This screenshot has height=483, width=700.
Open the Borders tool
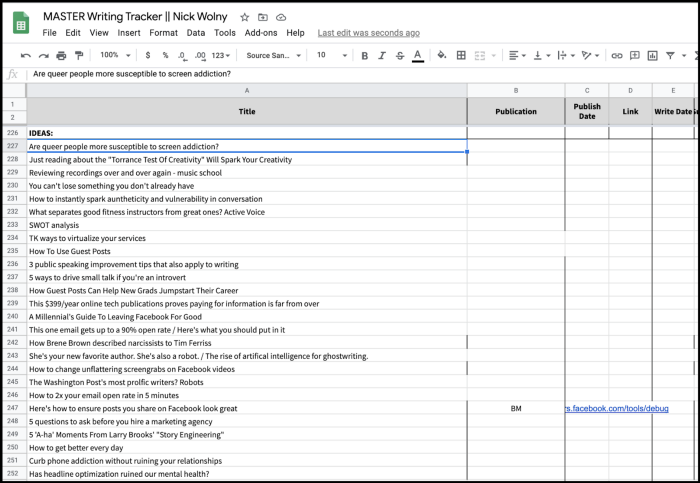[461, 56]
